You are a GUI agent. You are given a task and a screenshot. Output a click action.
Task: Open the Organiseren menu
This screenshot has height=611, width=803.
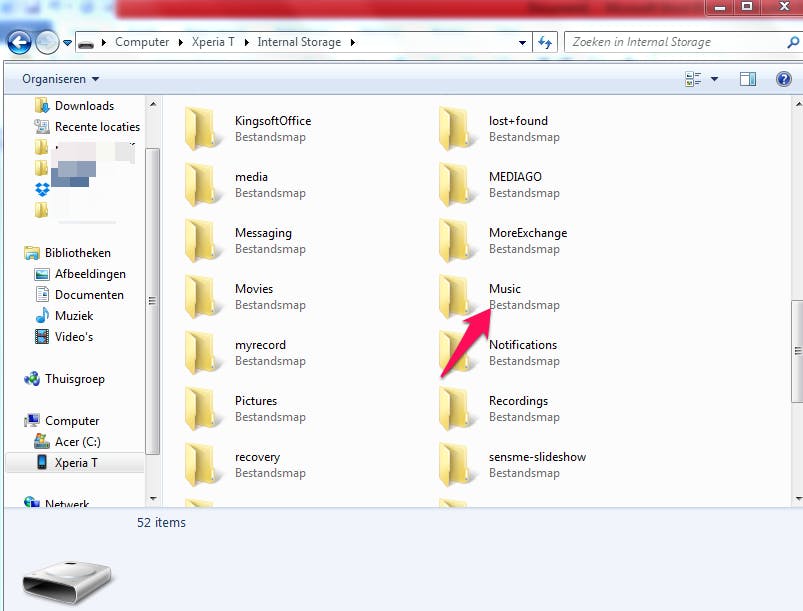click(x=60, y=79)
